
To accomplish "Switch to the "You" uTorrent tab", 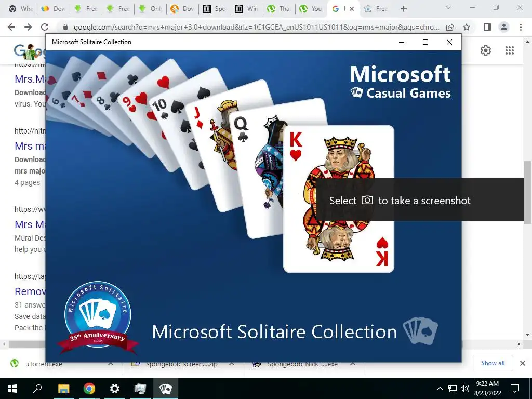I will (x=312, y=9).
